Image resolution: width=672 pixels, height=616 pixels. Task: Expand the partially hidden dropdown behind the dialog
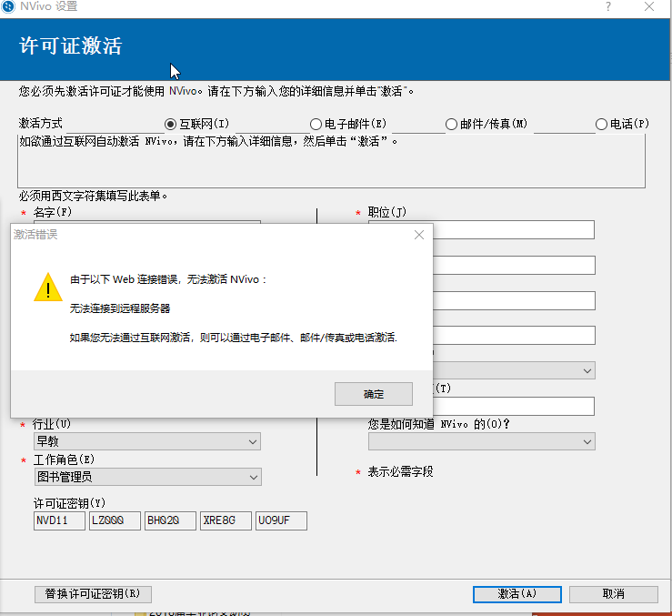(514, 370)
